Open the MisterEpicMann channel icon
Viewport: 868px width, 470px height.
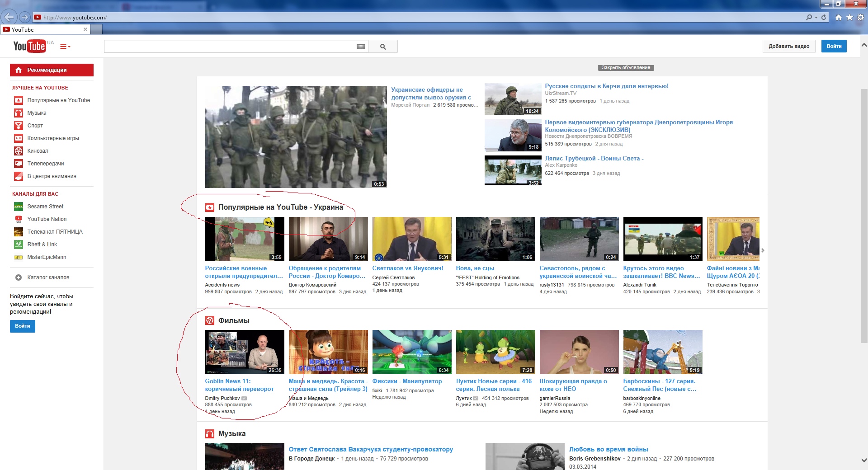pos(19,257)
